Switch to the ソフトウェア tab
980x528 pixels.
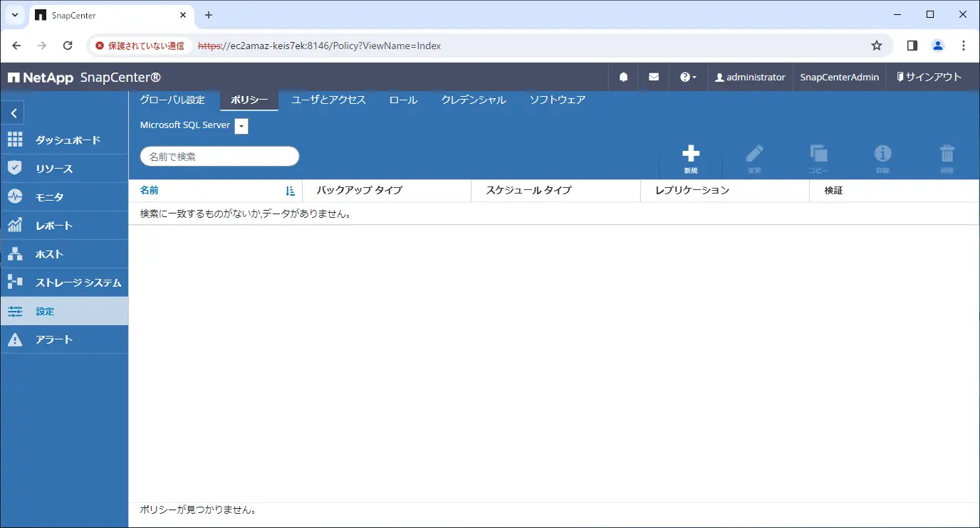click(x=557, y=100)
